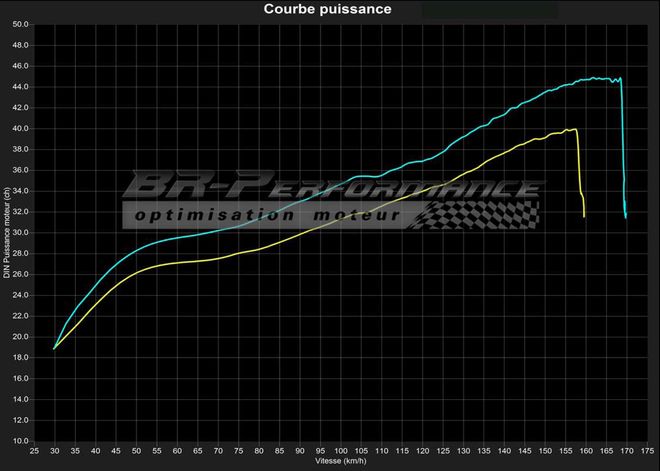This screenshot has height=471, width=660.
Task: Click the 175 tick label on the x-axis
Action: click(646, 452)
